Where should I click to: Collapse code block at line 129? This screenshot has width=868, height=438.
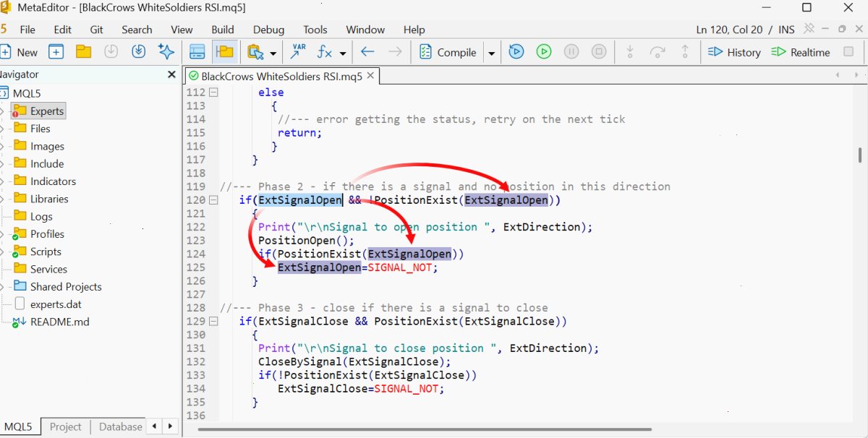pos(213,321)
